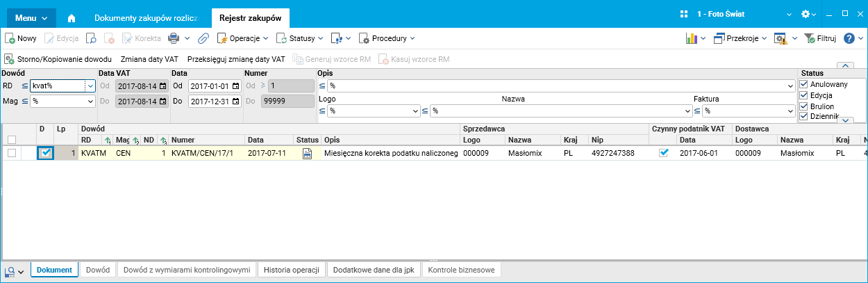Tick the select-all checkbox in grid header
868x283 pixels.
tap(12, 140)
